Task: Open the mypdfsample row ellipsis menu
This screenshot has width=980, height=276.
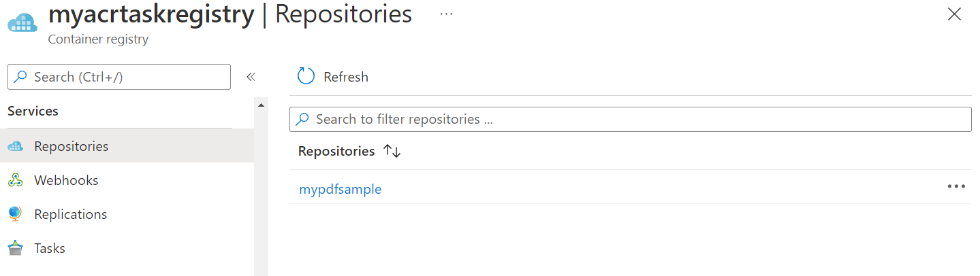Action: (956, 187)
